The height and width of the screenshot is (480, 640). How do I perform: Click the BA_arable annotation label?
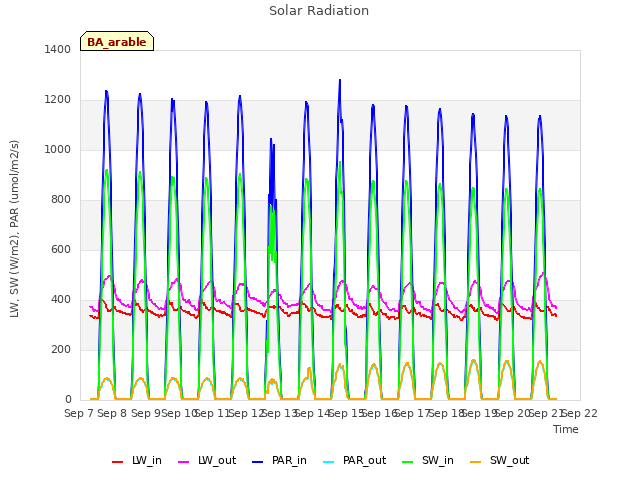(x=117, y=42)
